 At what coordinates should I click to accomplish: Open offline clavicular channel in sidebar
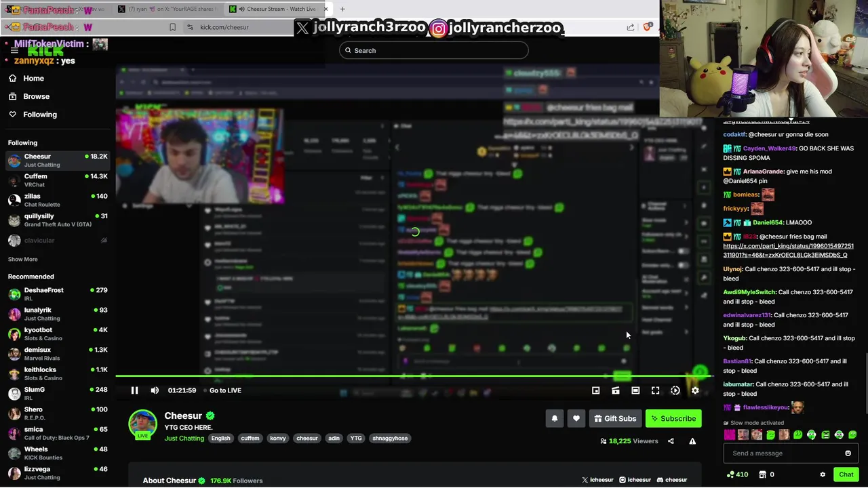[58, 241]
